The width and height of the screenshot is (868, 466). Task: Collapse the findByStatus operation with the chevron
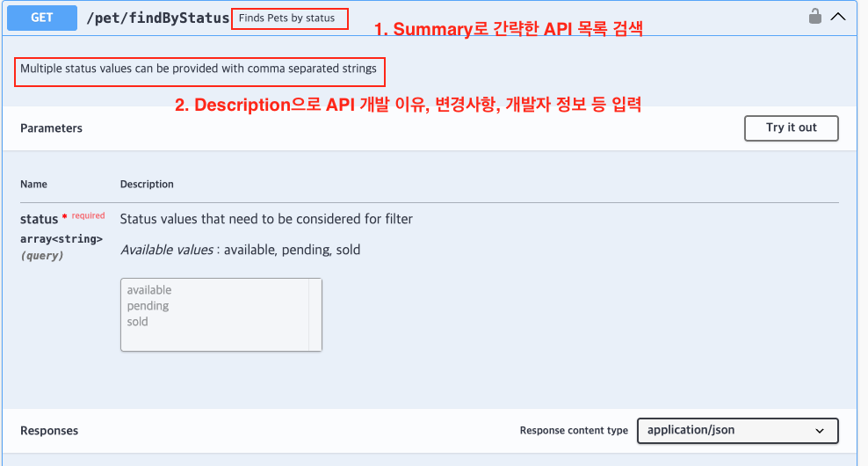coord(837,16)
